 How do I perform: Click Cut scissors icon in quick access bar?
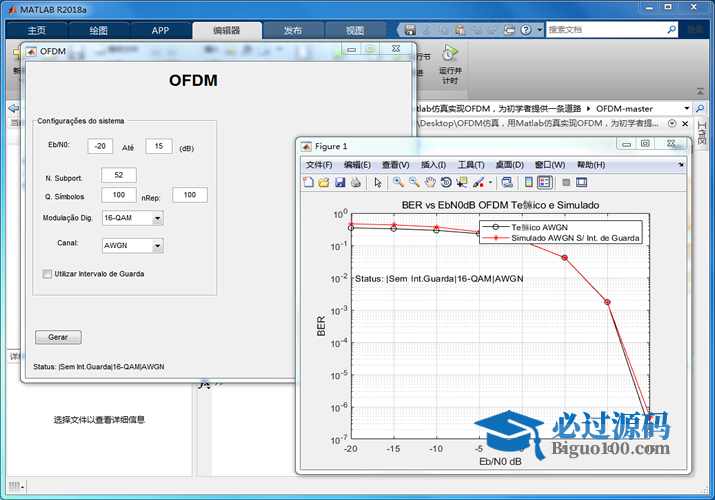click(426, 30)
